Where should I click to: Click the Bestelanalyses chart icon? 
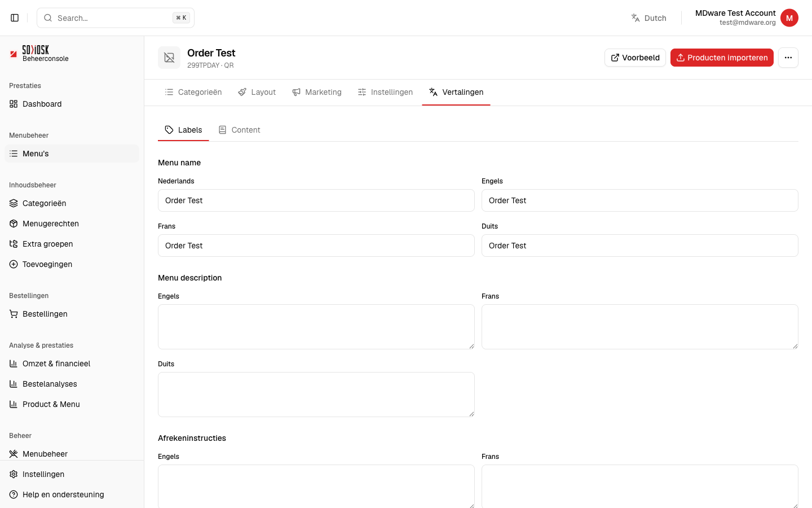point(14,384)
